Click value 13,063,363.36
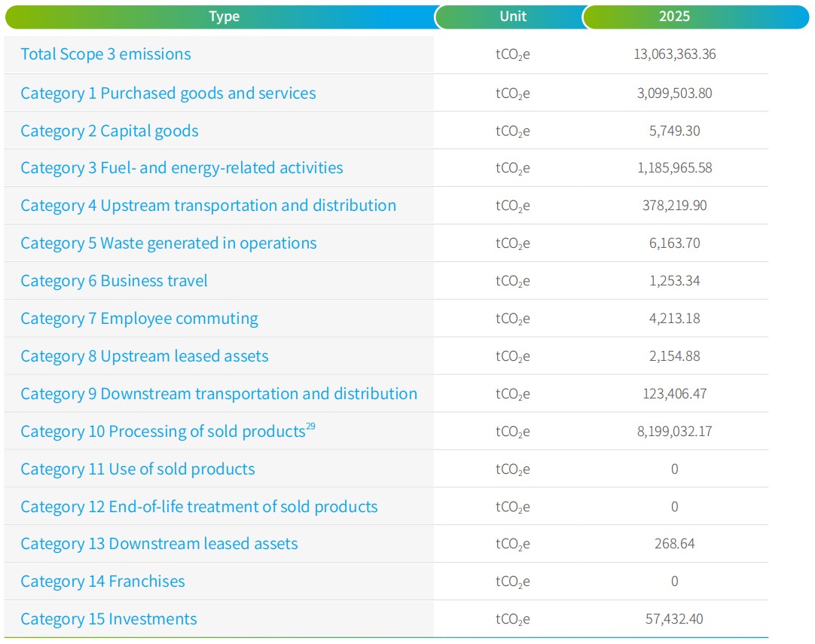This screenshot has height=644, width=815. click(674, 54)
